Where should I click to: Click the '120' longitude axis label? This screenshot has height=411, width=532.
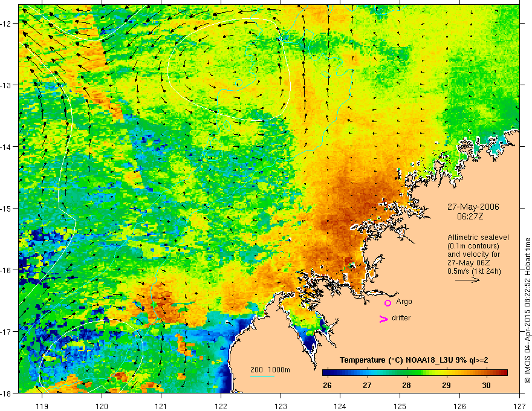click(x=102, y=406)
